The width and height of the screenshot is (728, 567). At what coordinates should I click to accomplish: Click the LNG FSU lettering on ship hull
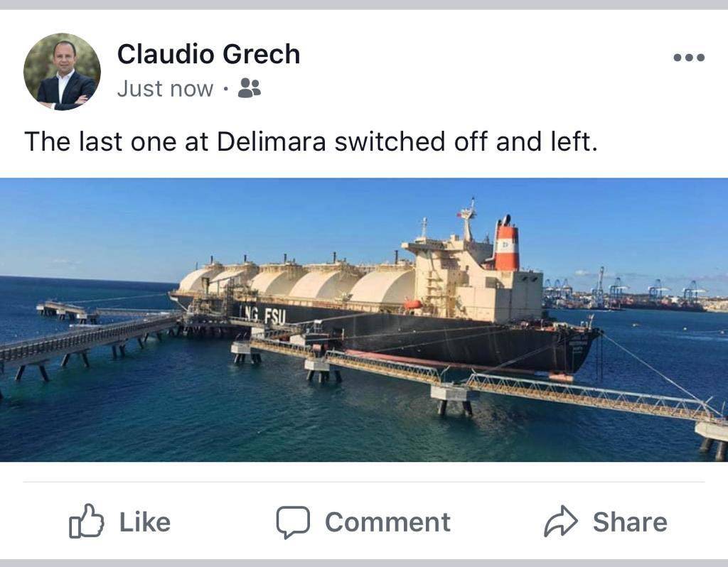[262, 315]
